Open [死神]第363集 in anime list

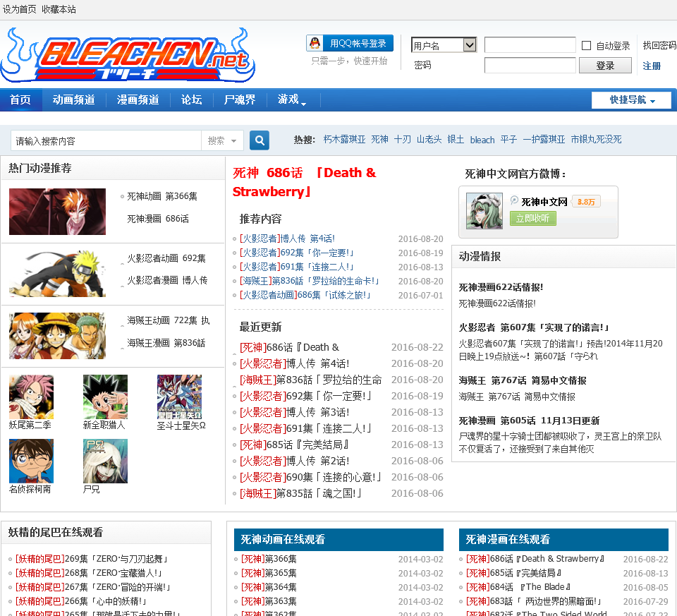click(269, 601)
